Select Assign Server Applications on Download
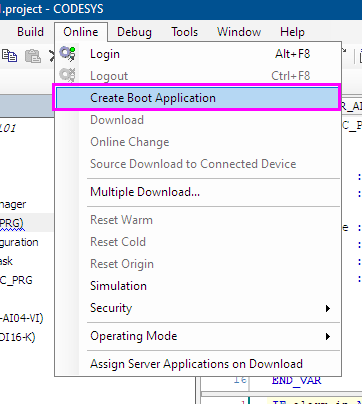Image resolution: width=362 pixels, height=404 pixels. tap(198, 364)
